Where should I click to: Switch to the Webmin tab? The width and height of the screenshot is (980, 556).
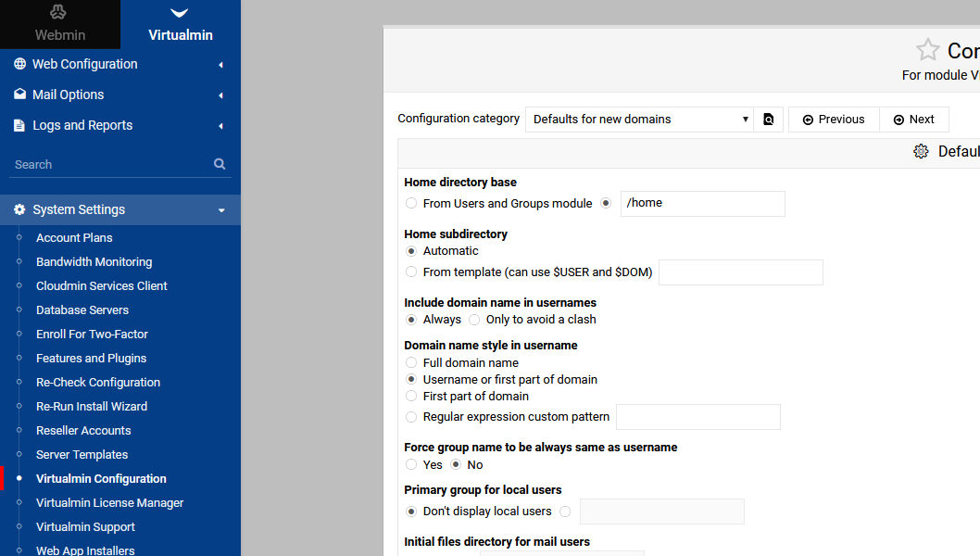click(x=60, y=24)
